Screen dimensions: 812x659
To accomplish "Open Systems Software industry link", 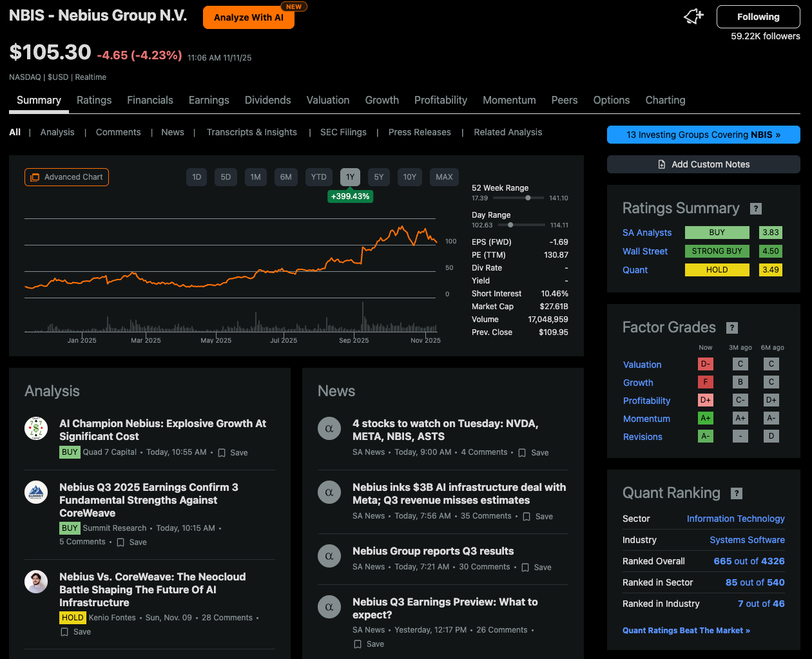I will [747, 540].
